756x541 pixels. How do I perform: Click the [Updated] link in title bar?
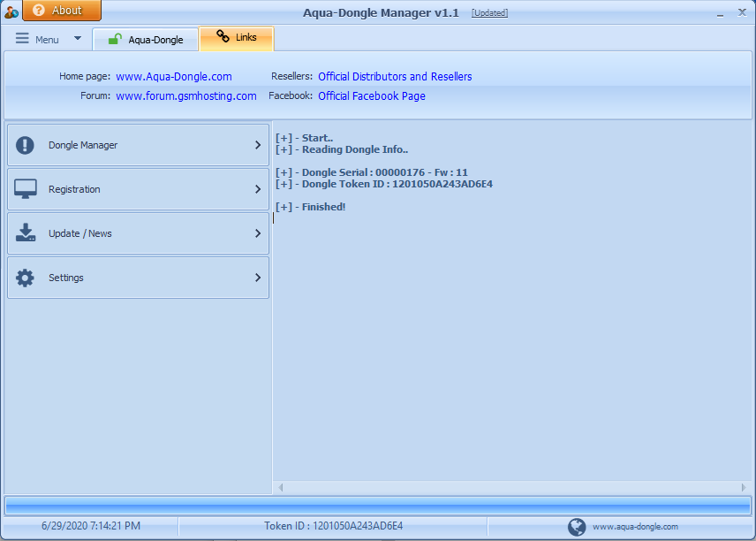(489, 13)
